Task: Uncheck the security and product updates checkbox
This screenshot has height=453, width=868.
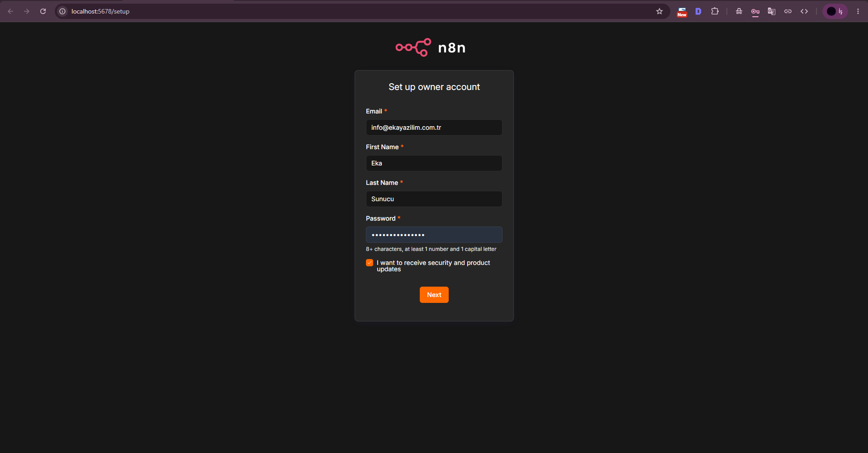Action: (x=370, y=263)
